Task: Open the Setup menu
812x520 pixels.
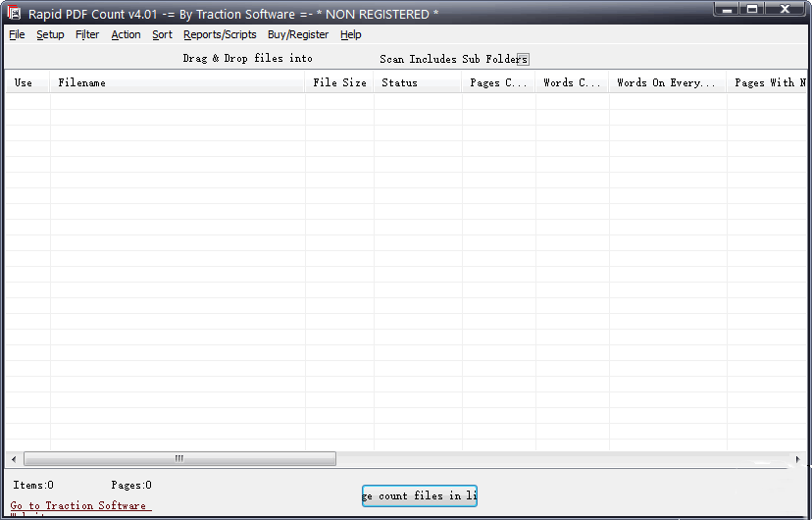Action: 50,34
